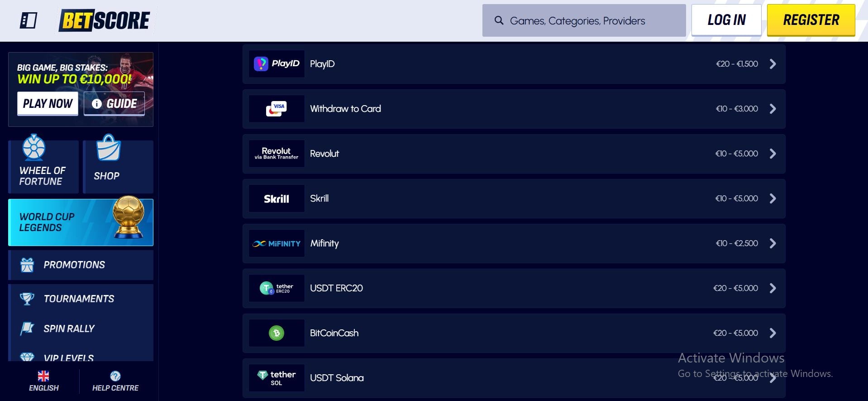Click the Wheel of Fortune wheel icon
868x401 pixels.
[x=34, y=147]
